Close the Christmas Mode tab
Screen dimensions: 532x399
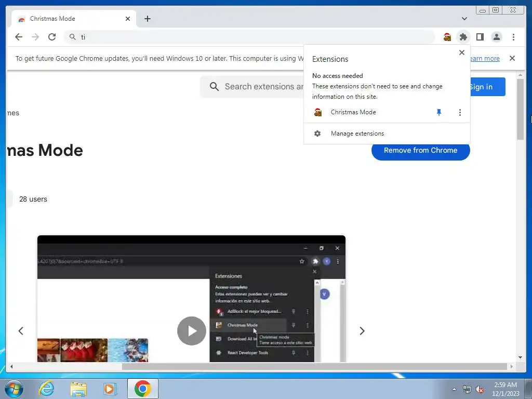coord(128,19)
